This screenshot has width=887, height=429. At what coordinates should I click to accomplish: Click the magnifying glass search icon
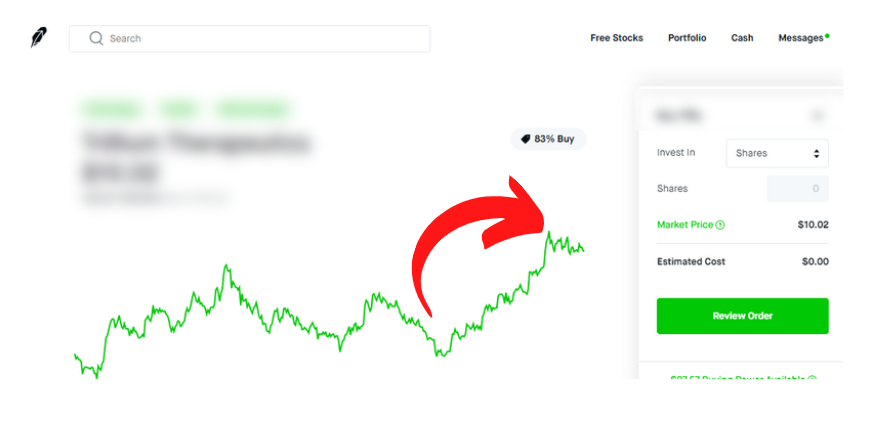coord(96,38)
